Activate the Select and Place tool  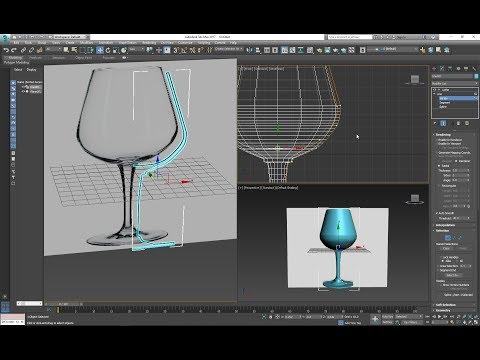(124, 50)
